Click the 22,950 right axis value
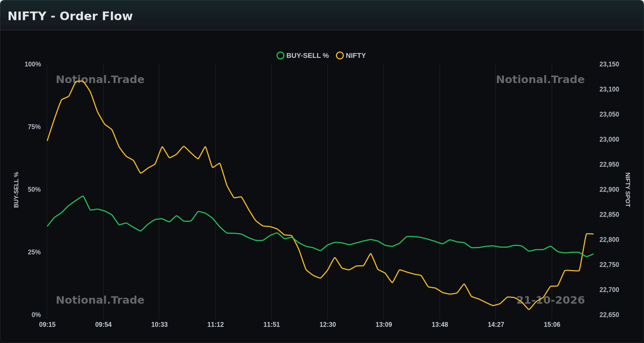This screenshot has height=343, width=644. coord(609,165)
